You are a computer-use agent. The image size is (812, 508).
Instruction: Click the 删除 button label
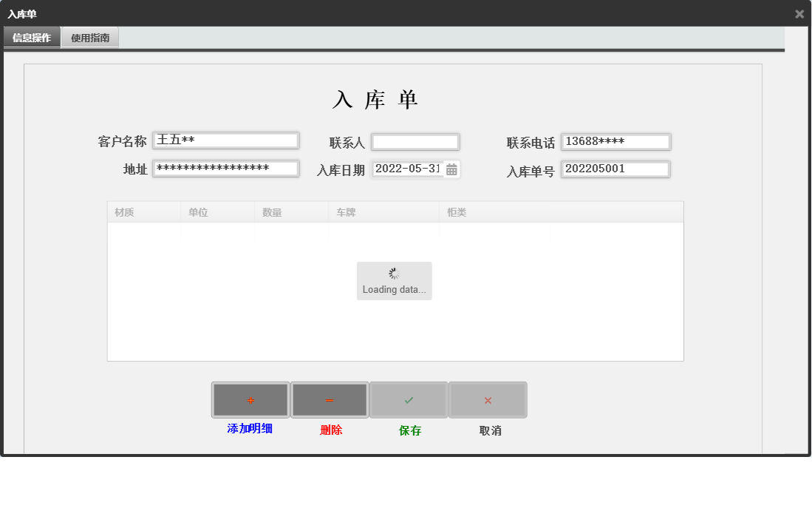coord(330,430)
